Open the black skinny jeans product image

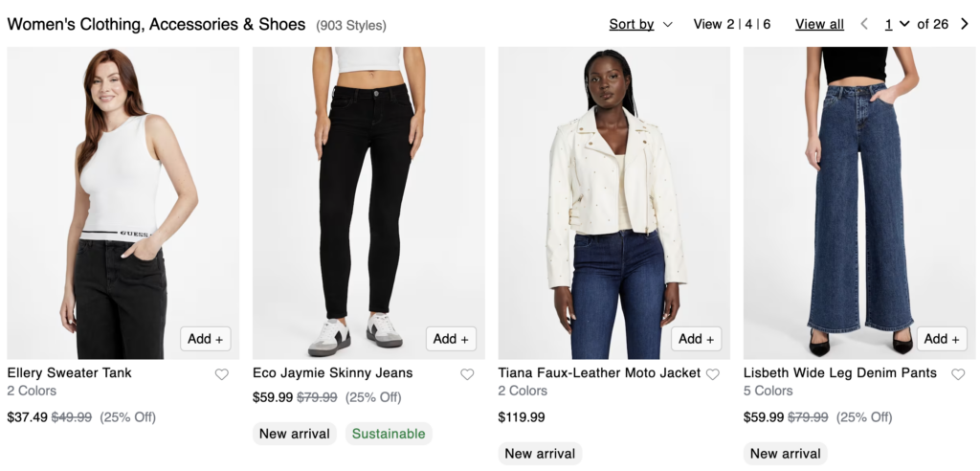coord(368,191)
